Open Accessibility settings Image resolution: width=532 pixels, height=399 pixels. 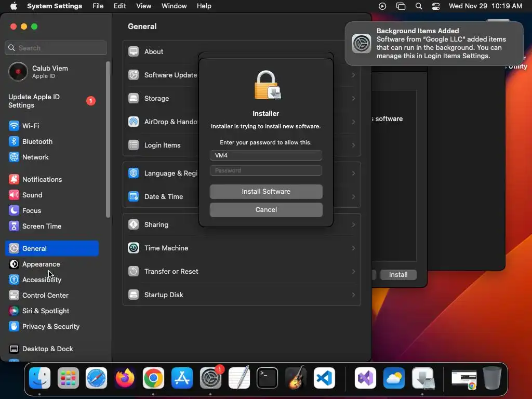[52, 280]
